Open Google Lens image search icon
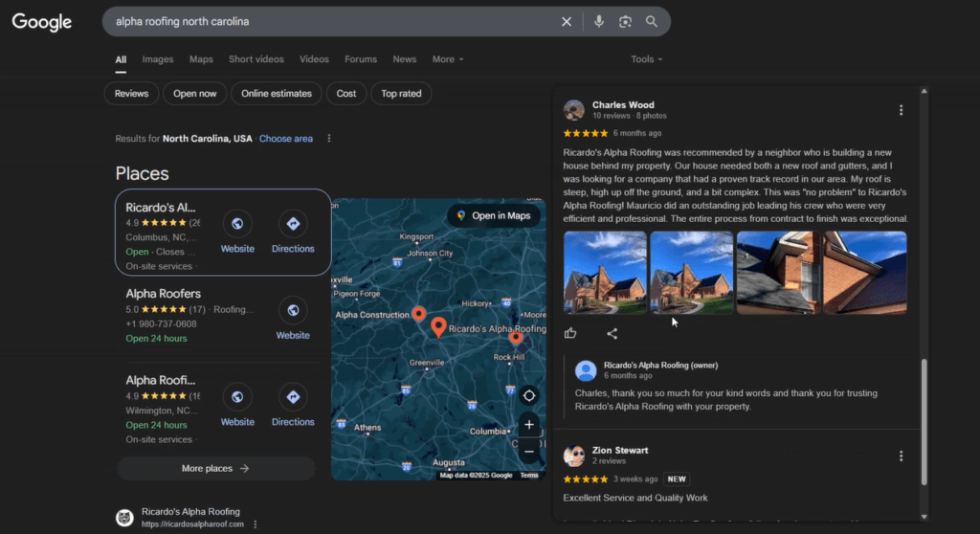The image size is (980, 534). [x=625, y=22]
